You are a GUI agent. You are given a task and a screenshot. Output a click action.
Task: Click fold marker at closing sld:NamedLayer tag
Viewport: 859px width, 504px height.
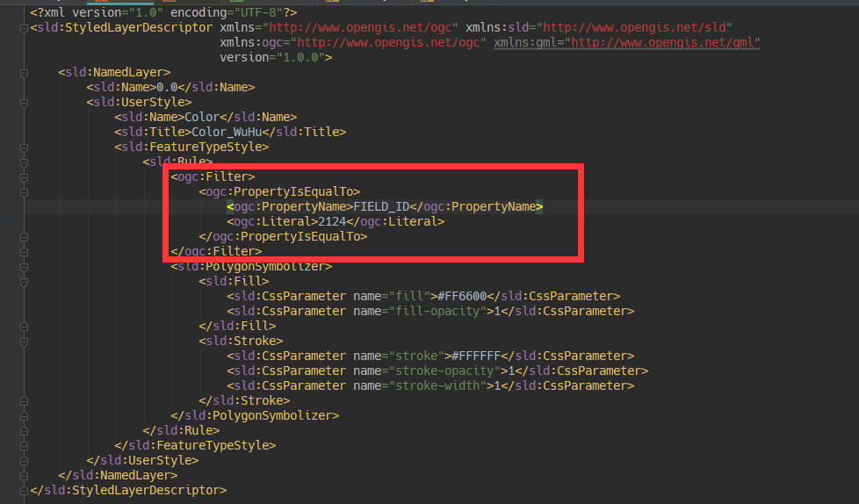pos(24,476)
